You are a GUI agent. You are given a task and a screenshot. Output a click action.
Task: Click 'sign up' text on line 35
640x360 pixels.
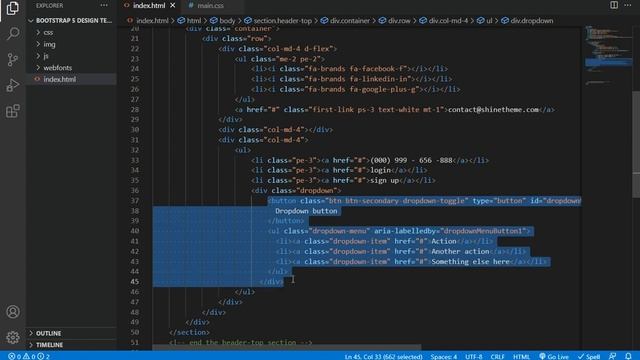click(384, 180)
